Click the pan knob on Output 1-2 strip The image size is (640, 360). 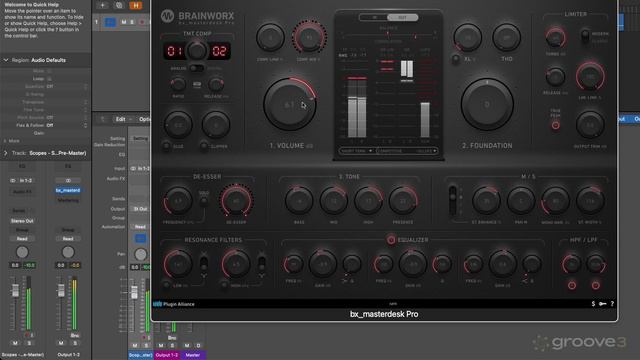[68, 252]
